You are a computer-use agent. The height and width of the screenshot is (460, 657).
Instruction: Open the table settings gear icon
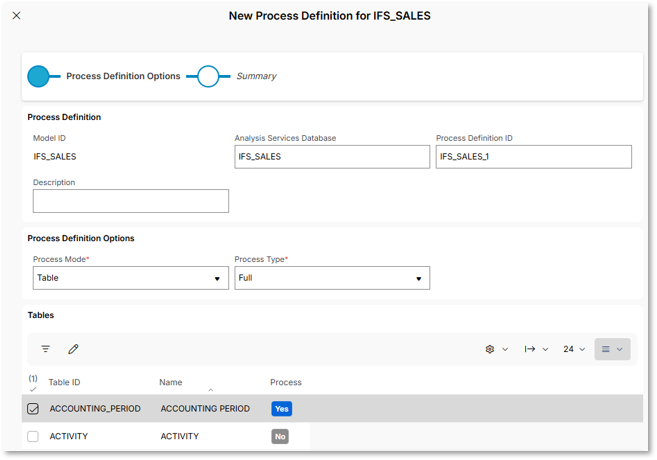pyautogui.click(x=490, y=349)
